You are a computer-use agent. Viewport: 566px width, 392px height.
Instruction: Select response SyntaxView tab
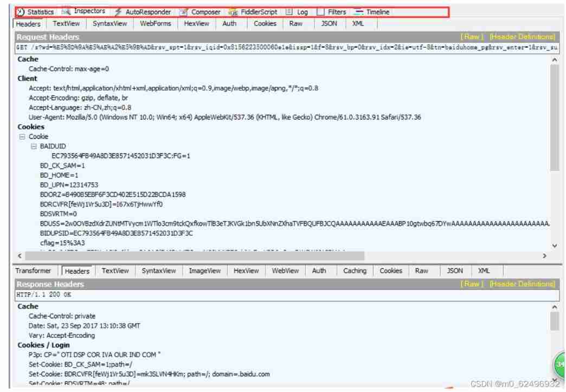(159, 271)
